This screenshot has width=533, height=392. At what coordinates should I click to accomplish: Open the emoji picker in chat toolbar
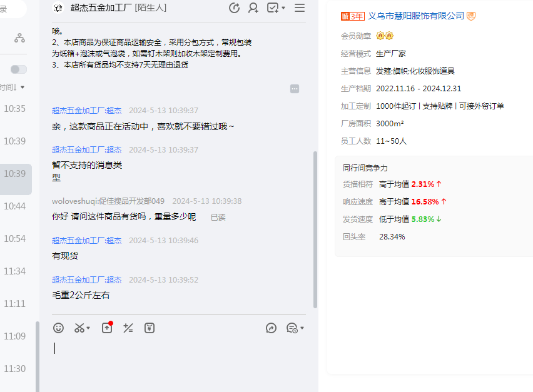[x=58, y=328]
